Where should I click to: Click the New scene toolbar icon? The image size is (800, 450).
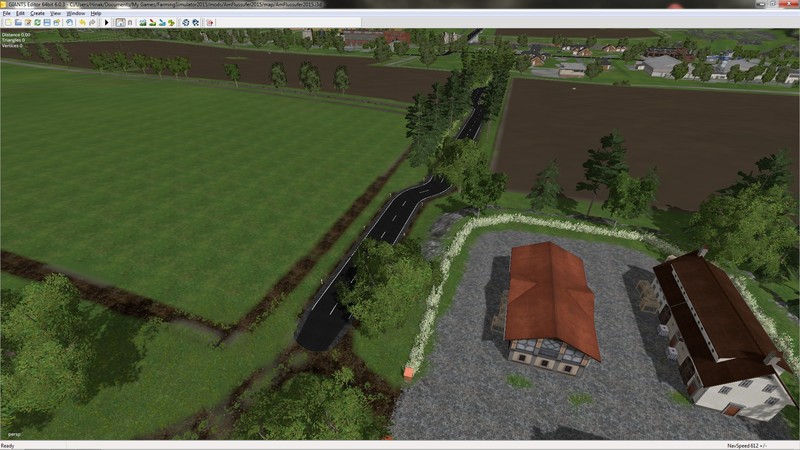click(x=8, y=22)
